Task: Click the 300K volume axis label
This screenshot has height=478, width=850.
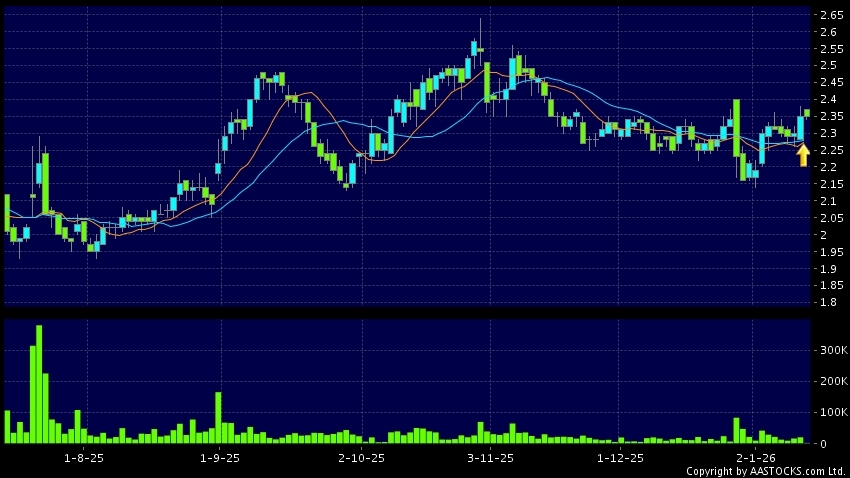Action: [x=833, y=351]
